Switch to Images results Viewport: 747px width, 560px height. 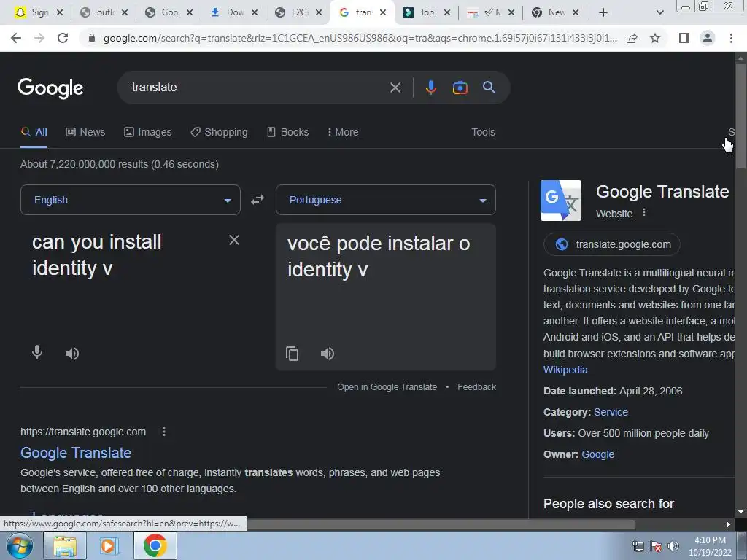click(147, 133)
